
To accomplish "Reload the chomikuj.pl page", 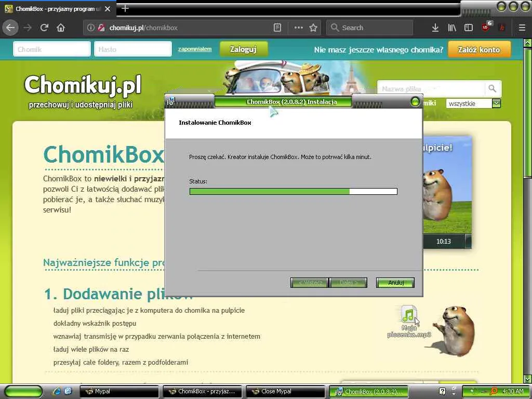I will (45, 28).
